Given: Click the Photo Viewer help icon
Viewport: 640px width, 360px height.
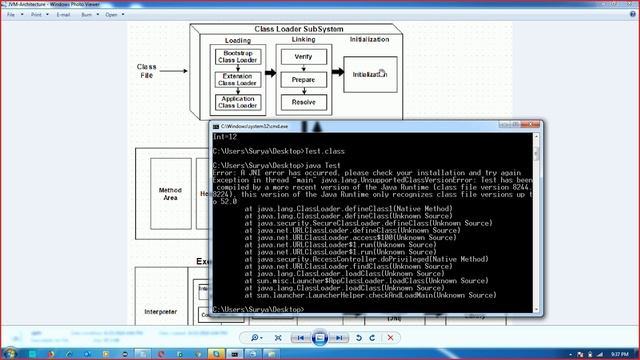Looking at the screenshot, I should pos(633,14).
